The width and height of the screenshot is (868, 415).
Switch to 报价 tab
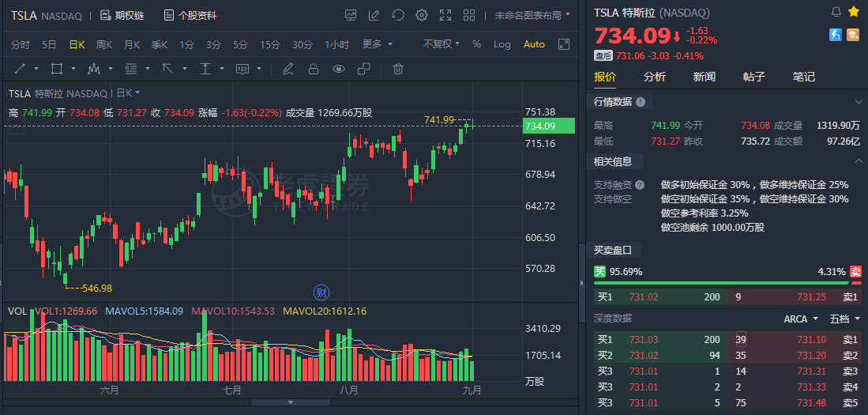click(x=604, y=77)
